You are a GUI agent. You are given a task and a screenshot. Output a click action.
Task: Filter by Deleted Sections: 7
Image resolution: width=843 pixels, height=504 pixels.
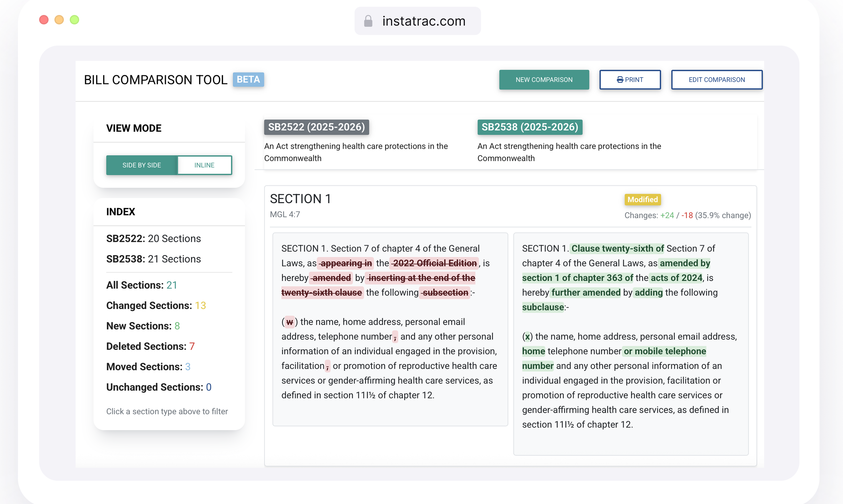(x=151, y=346)
